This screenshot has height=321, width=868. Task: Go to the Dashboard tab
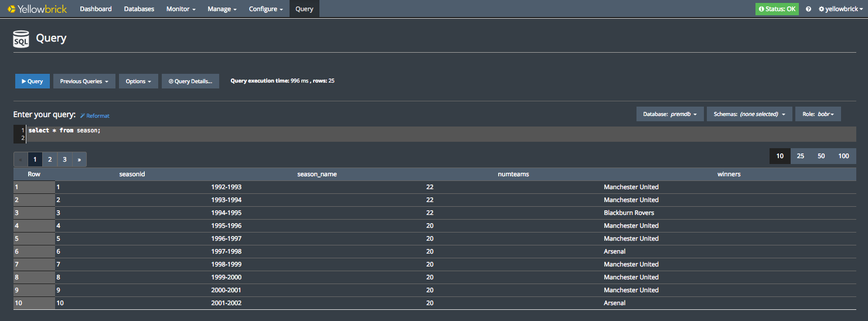pos(96,9)
